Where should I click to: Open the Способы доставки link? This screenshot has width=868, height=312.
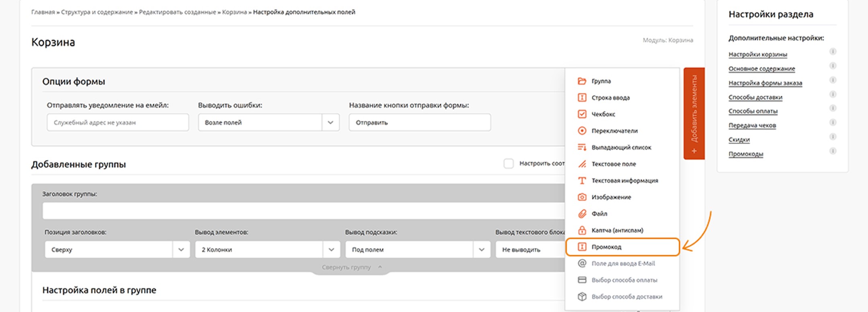coord(755,97)
